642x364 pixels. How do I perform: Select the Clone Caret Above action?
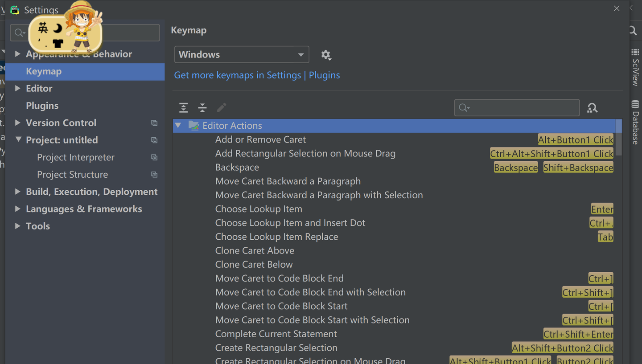click(255, 250)
